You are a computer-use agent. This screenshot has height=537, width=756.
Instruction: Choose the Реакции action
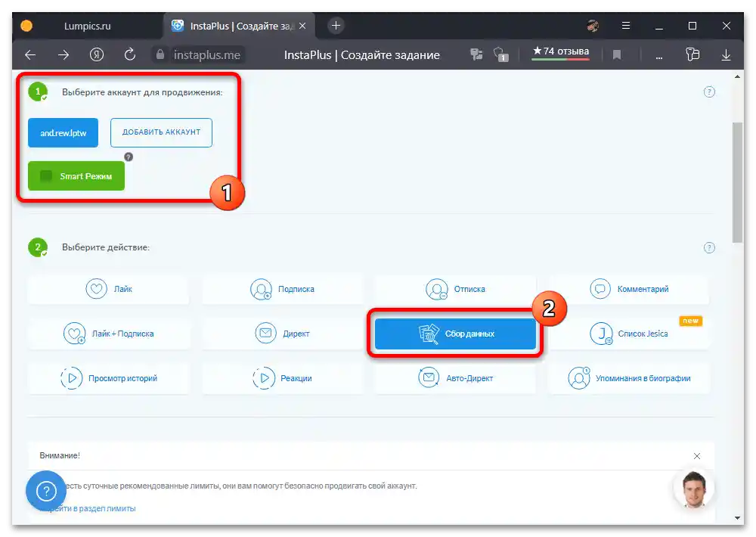pyautogui.click(x=283, y=378)
